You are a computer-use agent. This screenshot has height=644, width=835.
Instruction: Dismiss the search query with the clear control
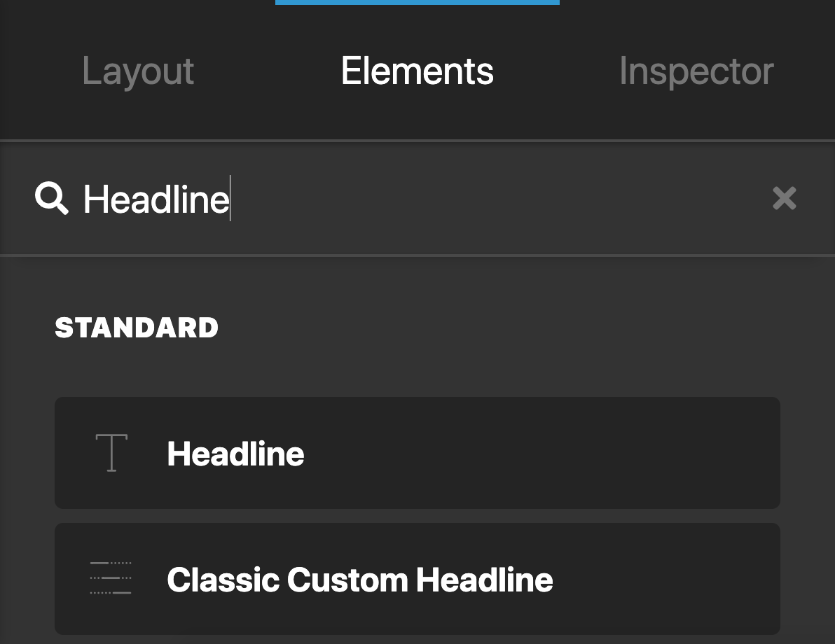(784, 199)
